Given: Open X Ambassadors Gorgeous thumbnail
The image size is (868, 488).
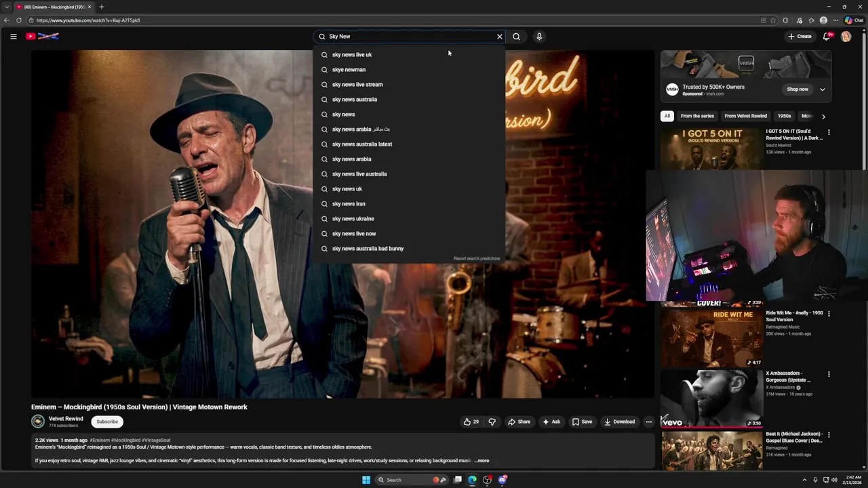Looking at the screenshot, I should [x=711, y=398].
